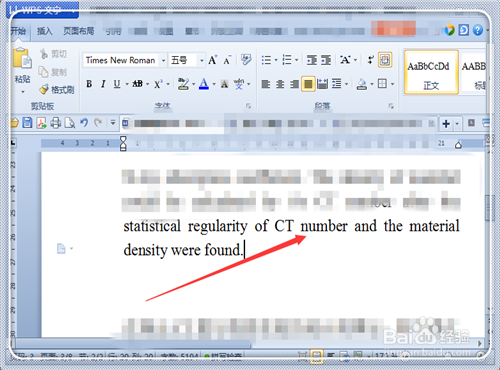Screen dimensions: 500x370
Task: Toggle Italic formatting
Action: click(103, 84)
